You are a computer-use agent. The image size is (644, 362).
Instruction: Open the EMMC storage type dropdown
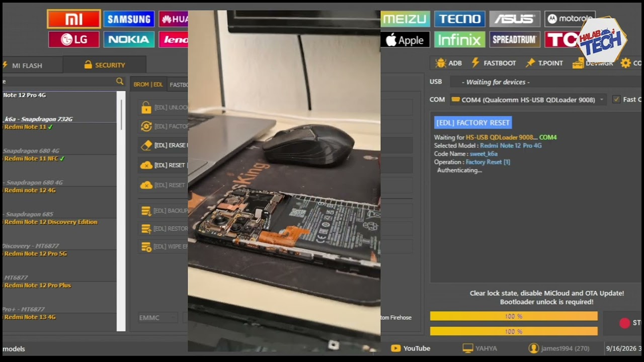pos(158,318)
